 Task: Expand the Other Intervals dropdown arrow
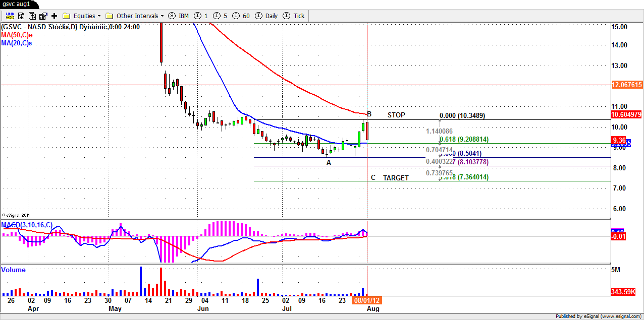click(162, 16)
